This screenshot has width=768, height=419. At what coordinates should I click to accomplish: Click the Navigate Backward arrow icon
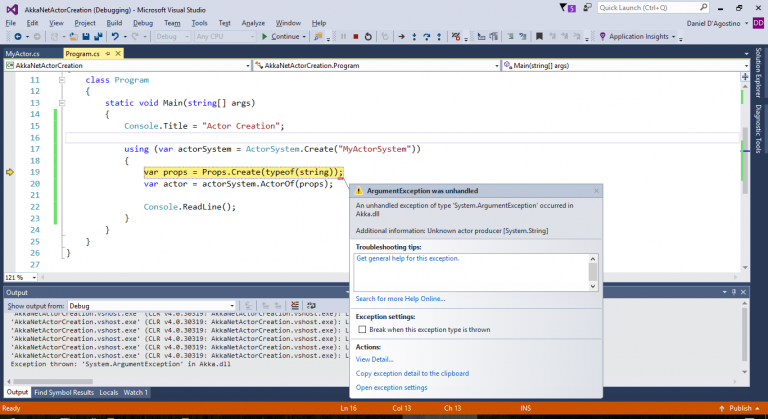click(18, 37)
